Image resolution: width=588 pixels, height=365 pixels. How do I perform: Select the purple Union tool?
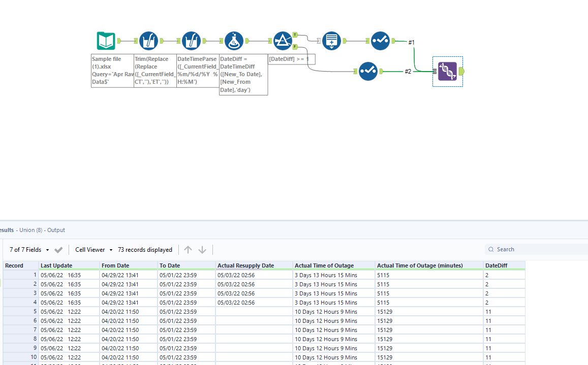click(x=448, y=72)
